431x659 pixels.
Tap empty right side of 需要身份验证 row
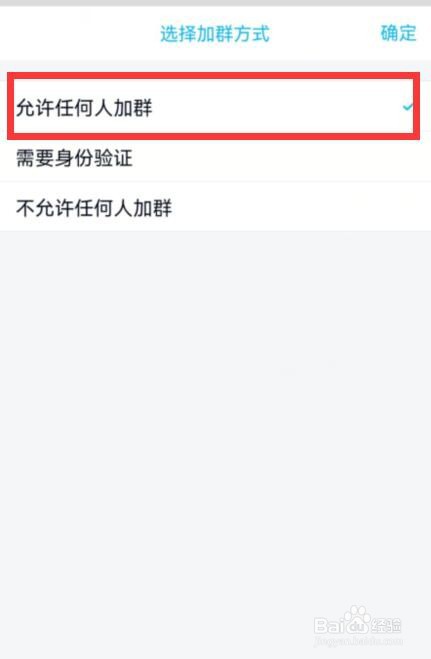(x=281, y=158)
